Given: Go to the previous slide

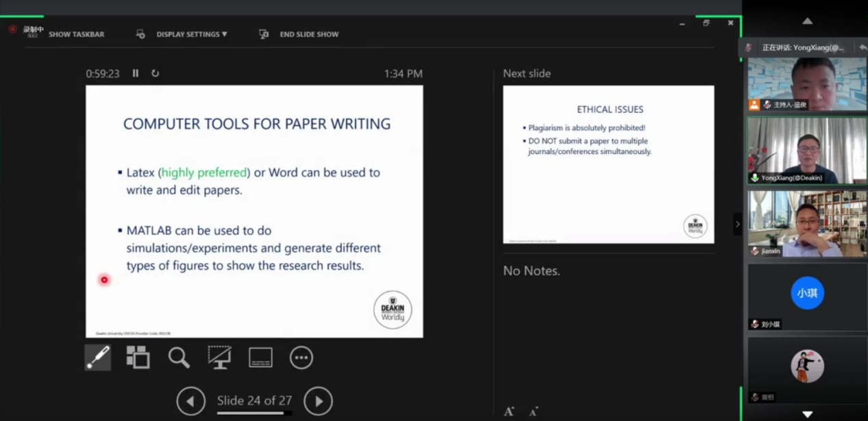Looking at the screenshot, I should pyautogui.click(x=190, y=401).
